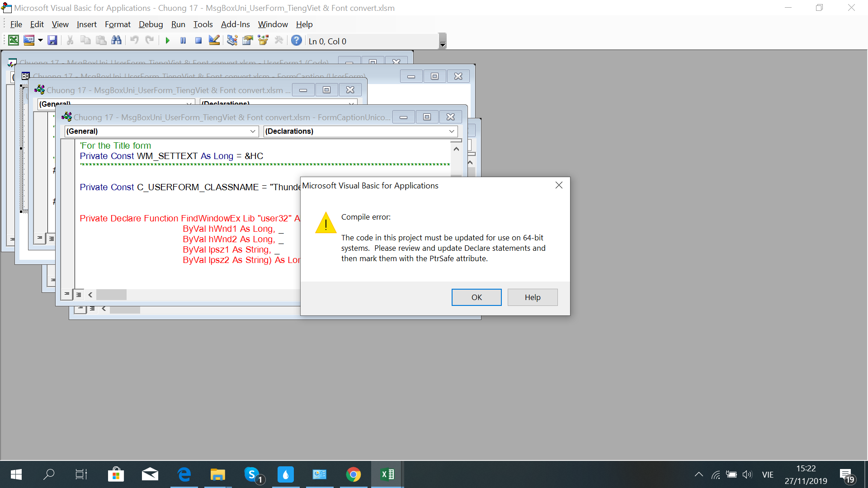
Task: Click the View Microsoft Excel icon
Action: pos(14,41)
